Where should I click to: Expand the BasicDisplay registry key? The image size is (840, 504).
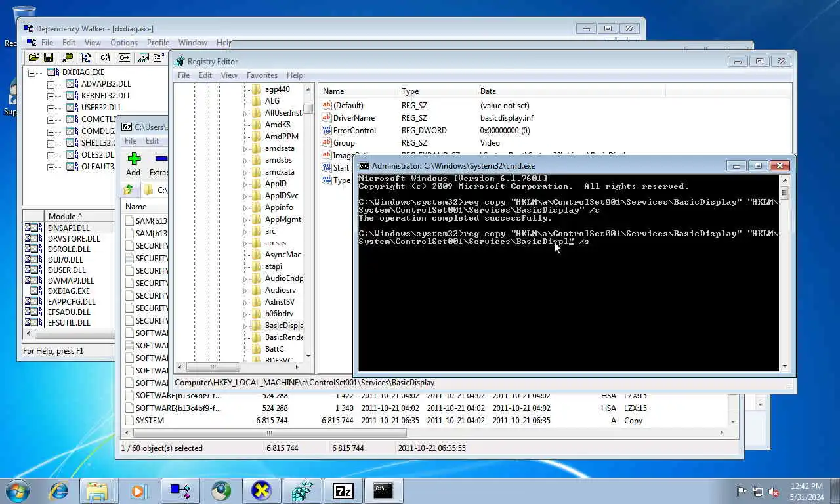pyautogui.click(x=245, y=325)
